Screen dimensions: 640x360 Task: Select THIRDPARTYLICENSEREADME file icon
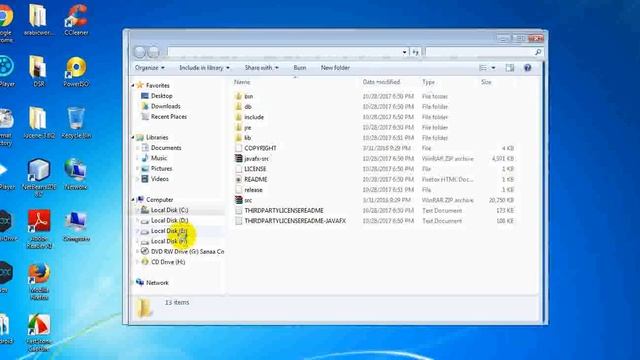pos(239,211)
